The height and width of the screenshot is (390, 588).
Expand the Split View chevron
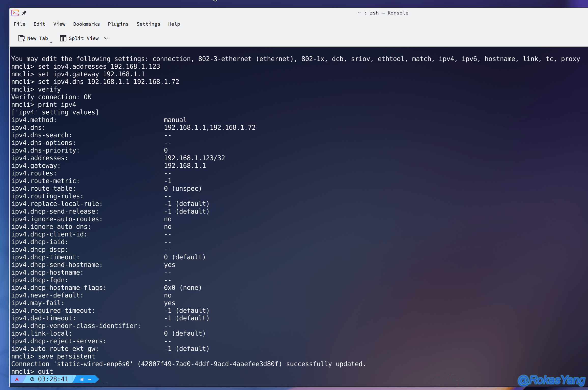pos(106,38)
